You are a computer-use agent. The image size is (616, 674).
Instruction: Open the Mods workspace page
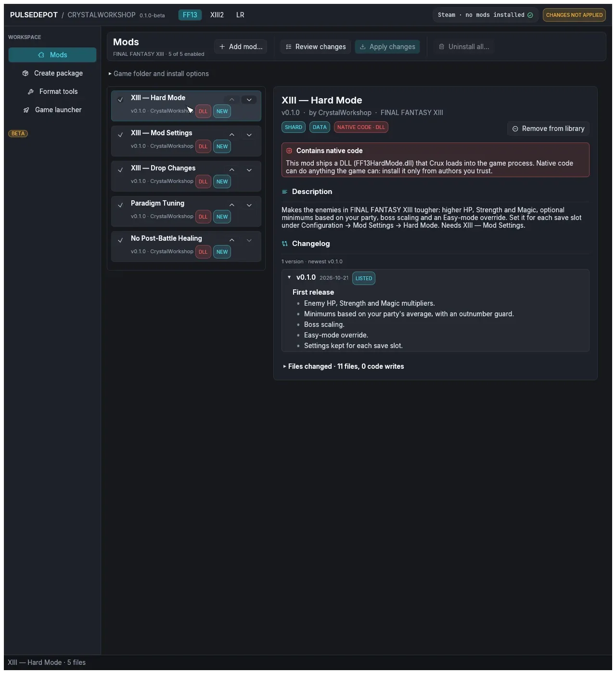[x=52, y=55]
